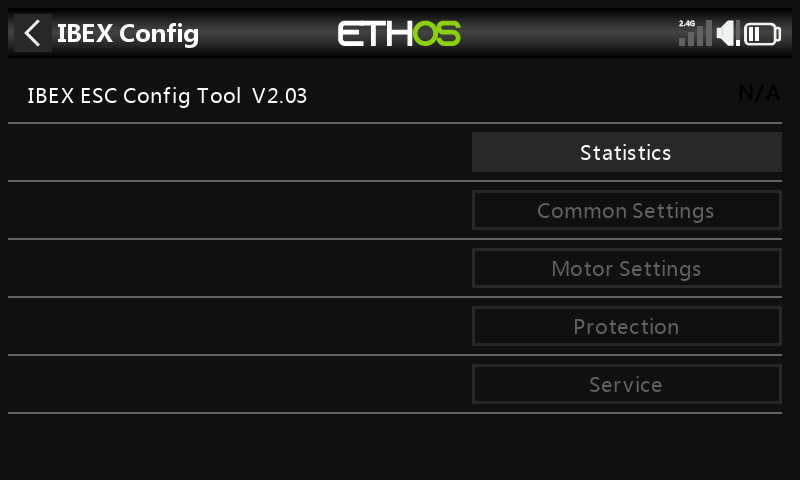Open the Statistics page
800x480 pixels.
pyautogui.click(x=626, y=153)
